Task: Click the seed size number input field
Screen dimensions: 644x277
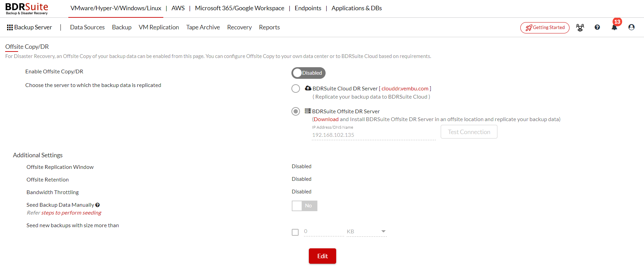Action: pos(324,232)
